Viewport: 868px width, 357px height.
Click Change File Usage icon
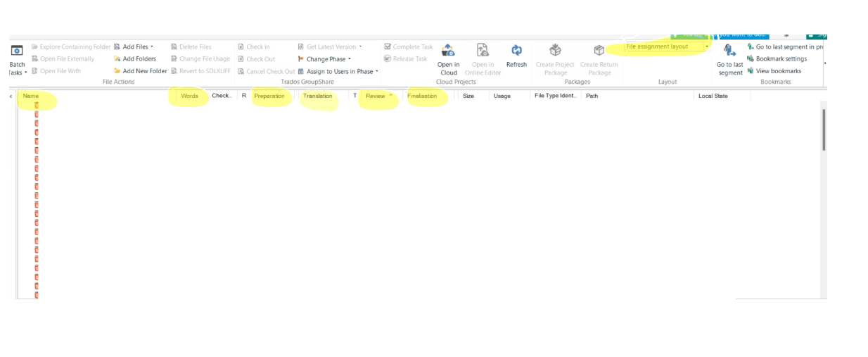174,59
